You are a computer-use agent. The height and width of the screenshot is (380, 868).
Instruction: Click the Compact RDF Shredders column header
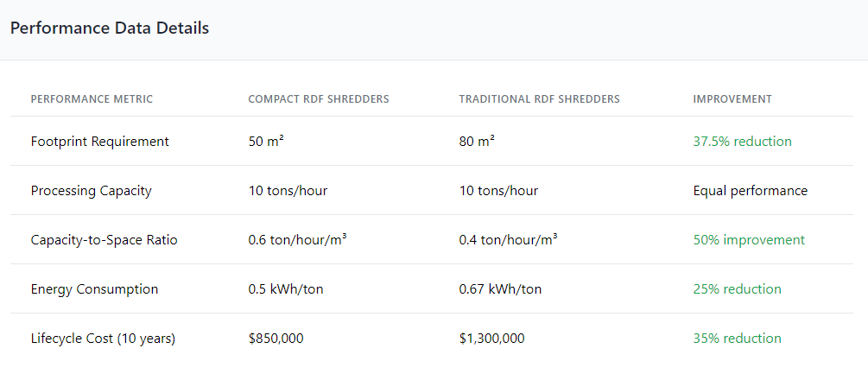[x=319, y=99]
